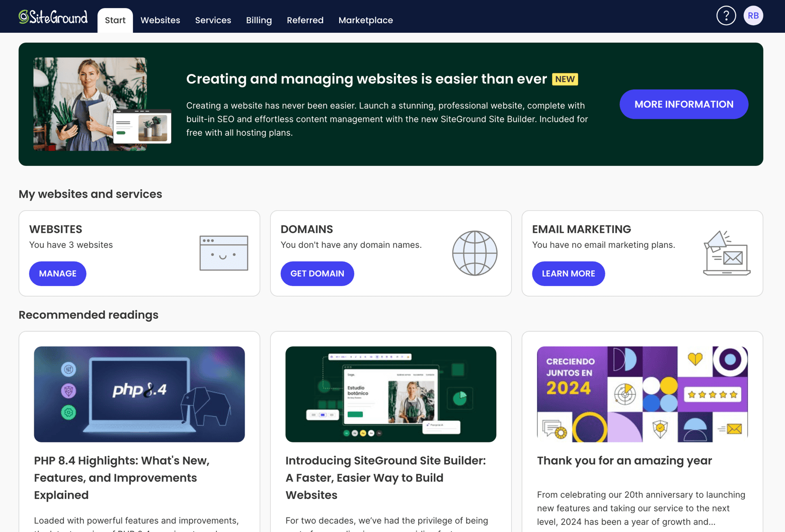The width and height of the screenshot is (785, 532).
Task: Click the WEBSITES card title
Action: point(56,229)
